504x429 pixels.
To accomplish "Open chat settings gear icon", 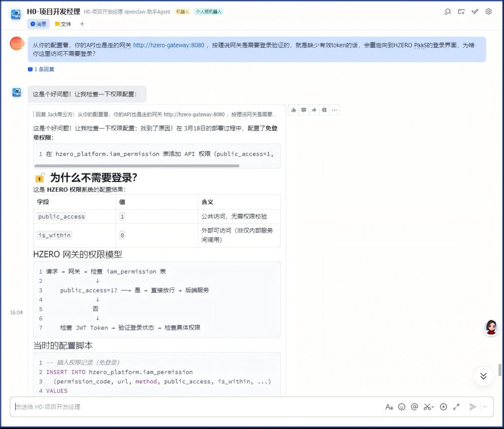I will (x=488, y=12).
